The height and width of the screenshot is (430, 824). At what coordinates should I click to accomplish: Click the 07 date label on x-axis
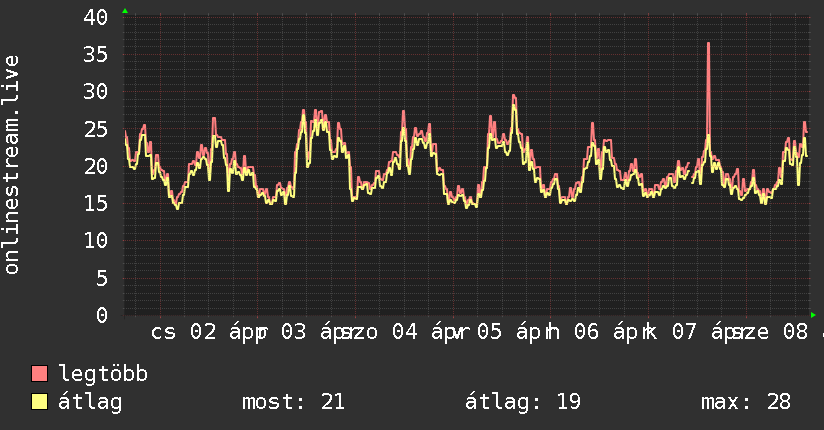[x=684, y=332]
